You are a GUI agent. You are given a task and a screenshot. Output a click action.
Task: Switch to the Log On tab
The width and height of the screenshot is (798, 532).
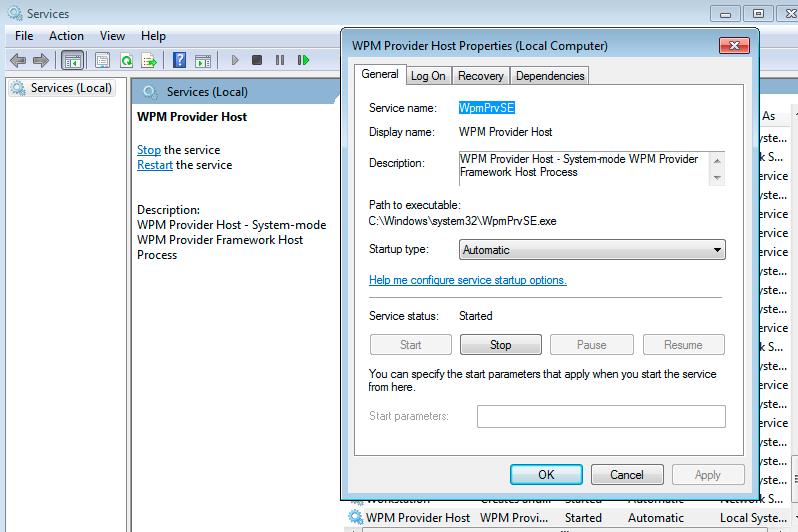(428, 76)
